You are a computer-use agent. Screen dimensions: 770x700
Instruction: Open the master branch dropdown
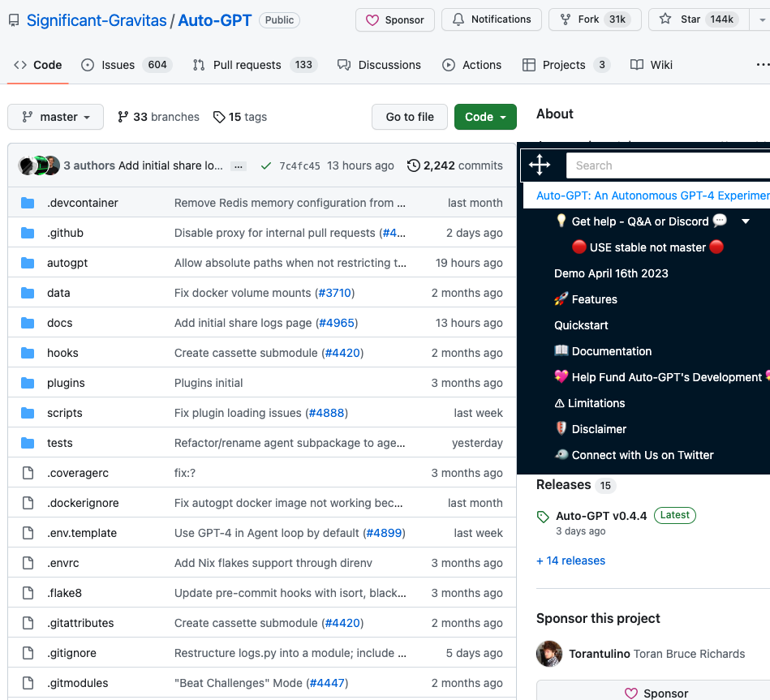tap(55, 117)
